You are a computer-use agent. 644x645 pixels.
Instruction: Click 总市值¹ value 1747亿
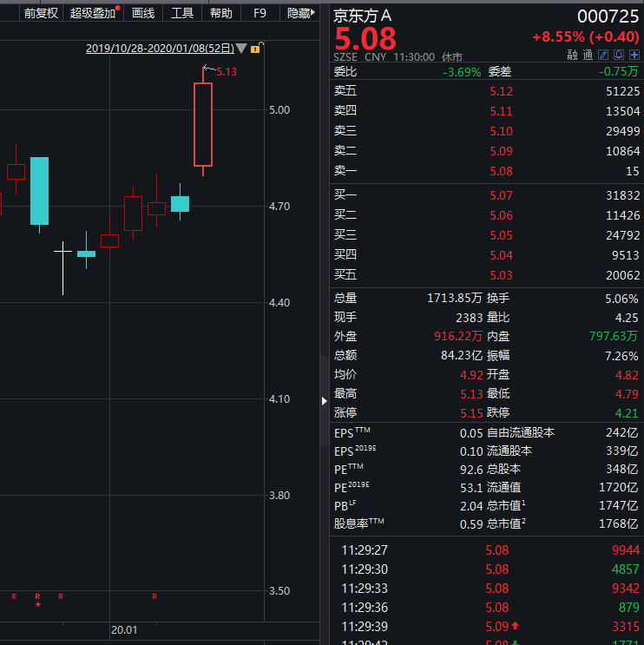618,505
